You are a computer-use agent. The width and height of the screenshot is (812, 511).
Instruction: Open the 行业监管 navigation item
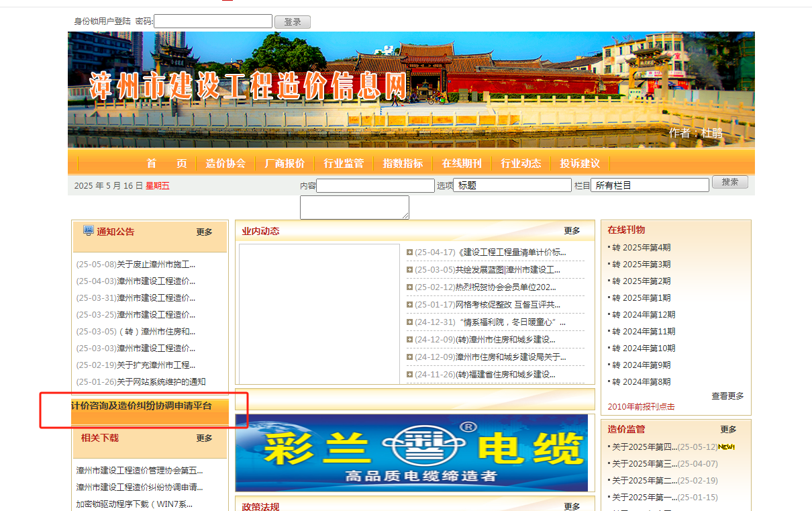(x=344, y=163)
